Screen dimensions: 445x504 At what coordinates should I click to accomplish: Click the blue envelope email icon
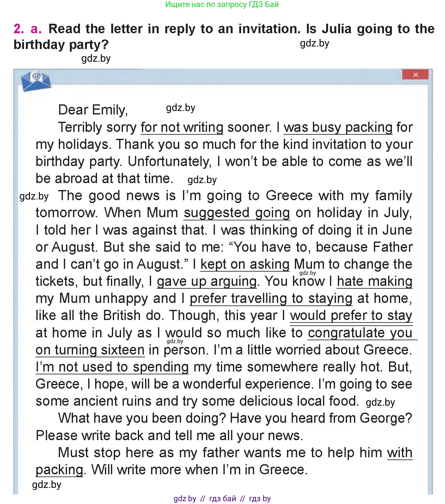(36, 81)
